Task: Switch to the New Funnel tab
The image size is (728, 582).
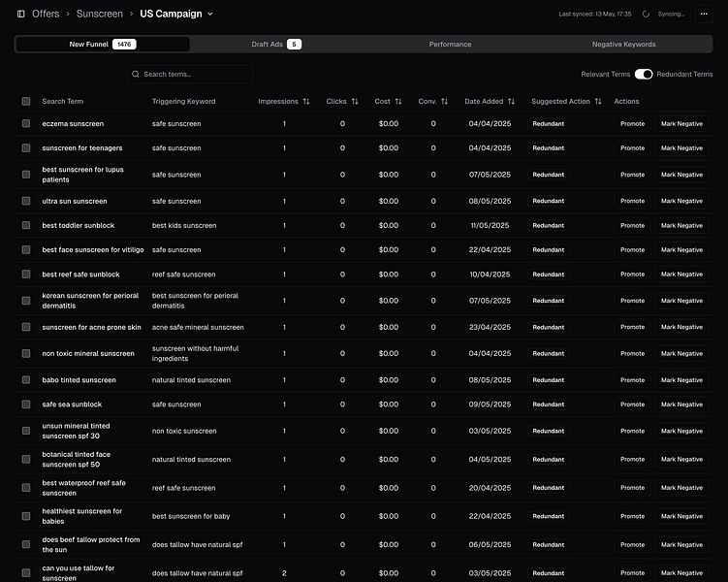Action: (103, 44)
